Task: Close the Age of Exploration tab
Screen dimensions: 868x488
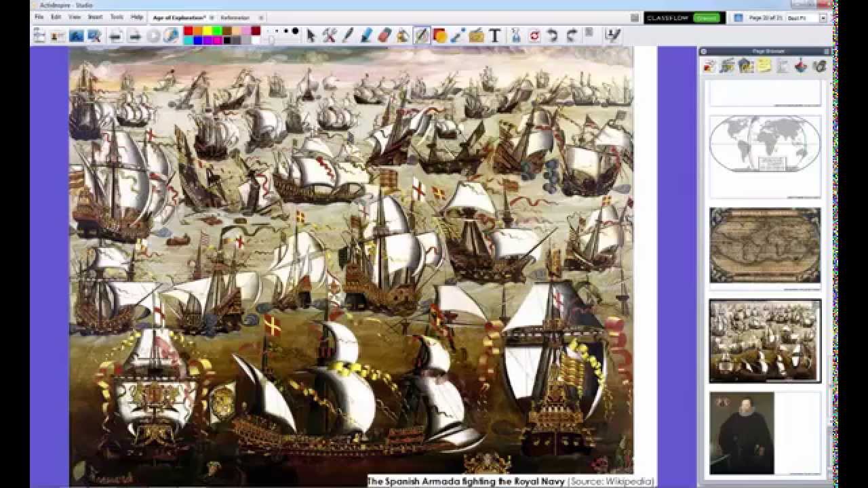Action: click(x=212, y=17)
